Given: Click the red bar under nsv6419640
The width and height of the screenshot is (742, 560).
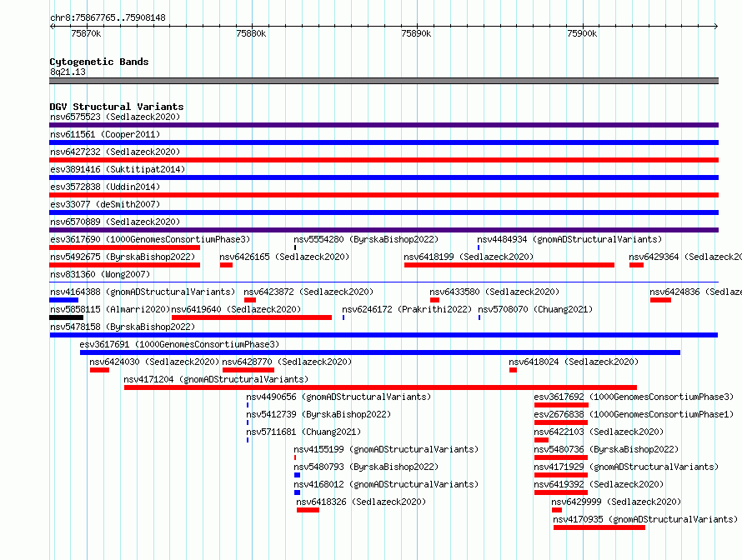Looking at the screenshot, I should 252,317.
